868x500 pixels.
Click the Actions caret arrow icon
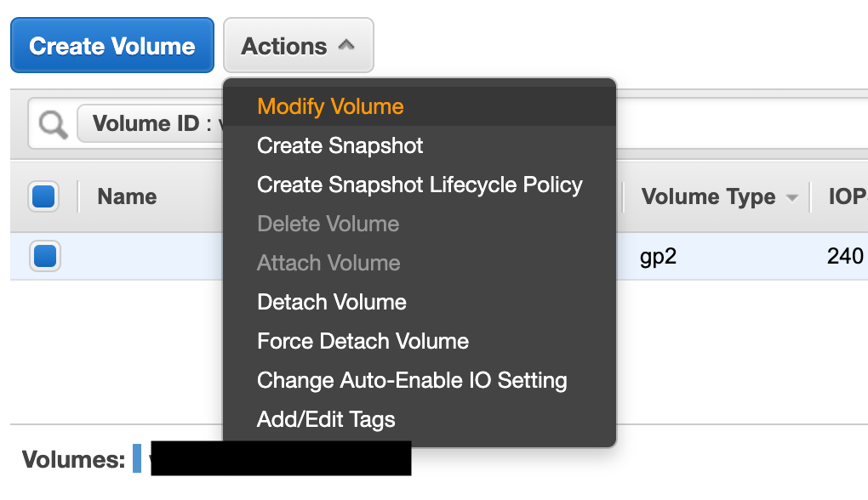(x=346, y=45)
